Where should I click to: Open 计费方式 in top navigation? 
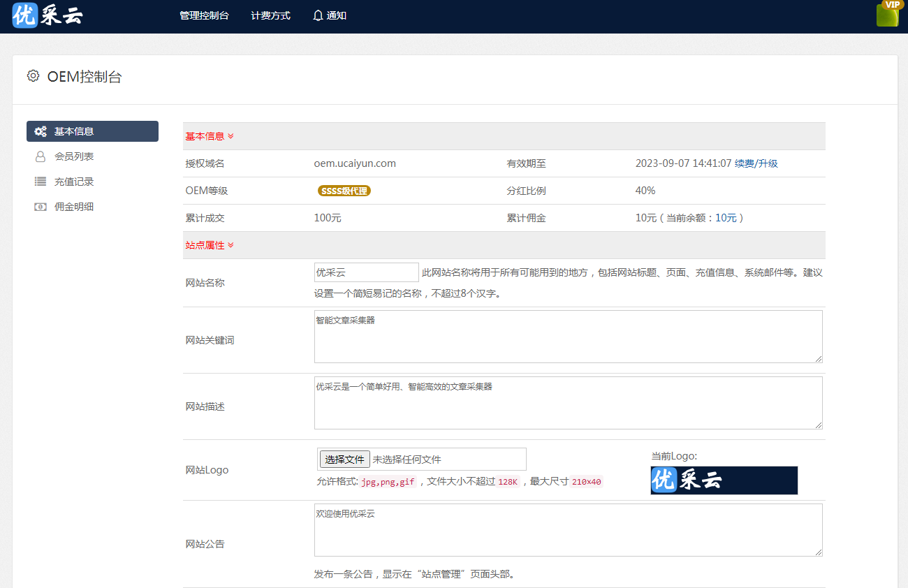click(x=270, y=15)
